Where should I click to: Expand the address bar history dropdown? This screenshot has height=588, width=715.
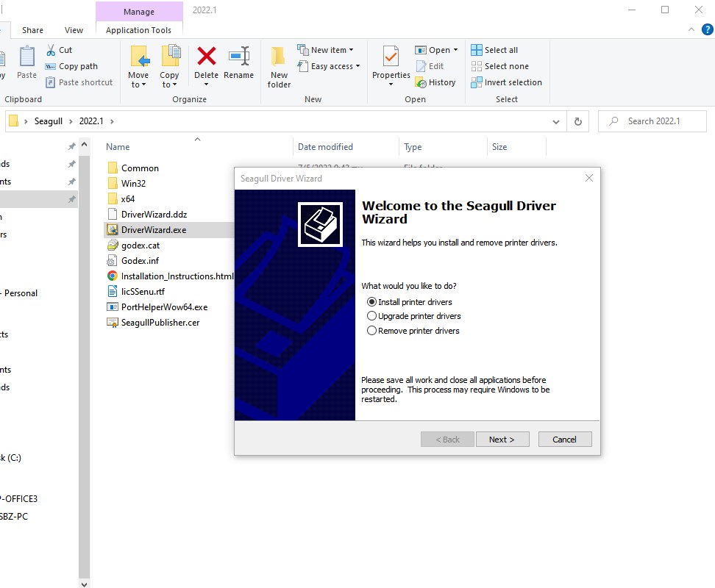coord(556,121)
